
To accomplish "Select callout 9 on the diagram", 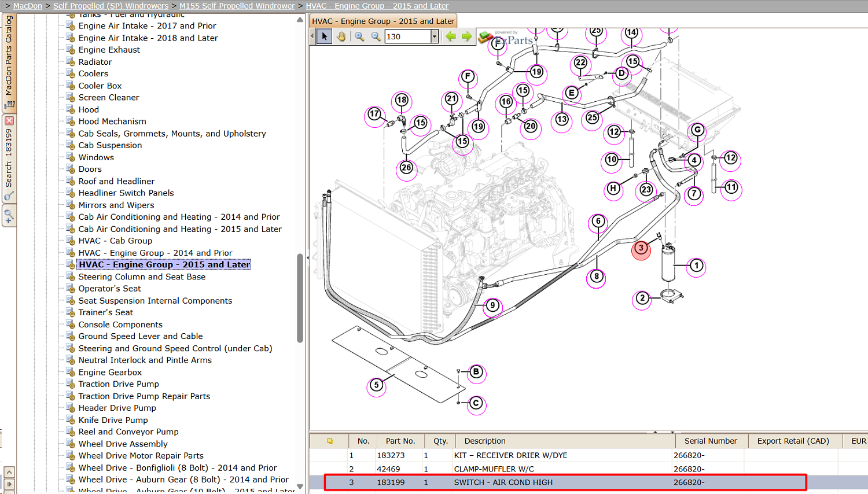I will pos(492,305).
